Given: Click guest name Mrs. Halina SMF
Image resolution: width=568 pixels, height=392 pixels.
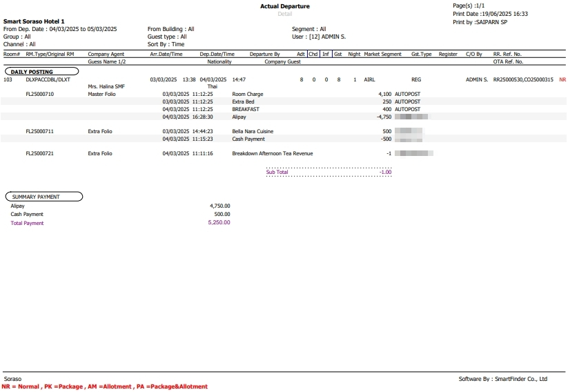Looking at the screenshot, I should 106,86.
